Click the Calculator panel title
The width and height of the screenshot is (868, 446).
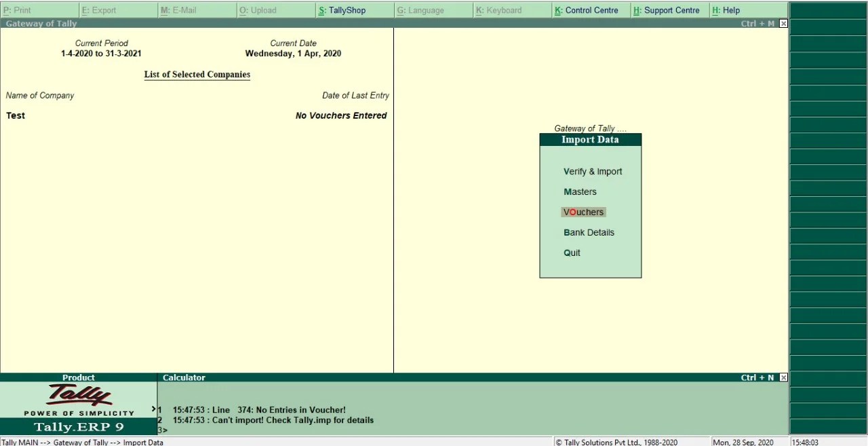click(x=184, y=377)
